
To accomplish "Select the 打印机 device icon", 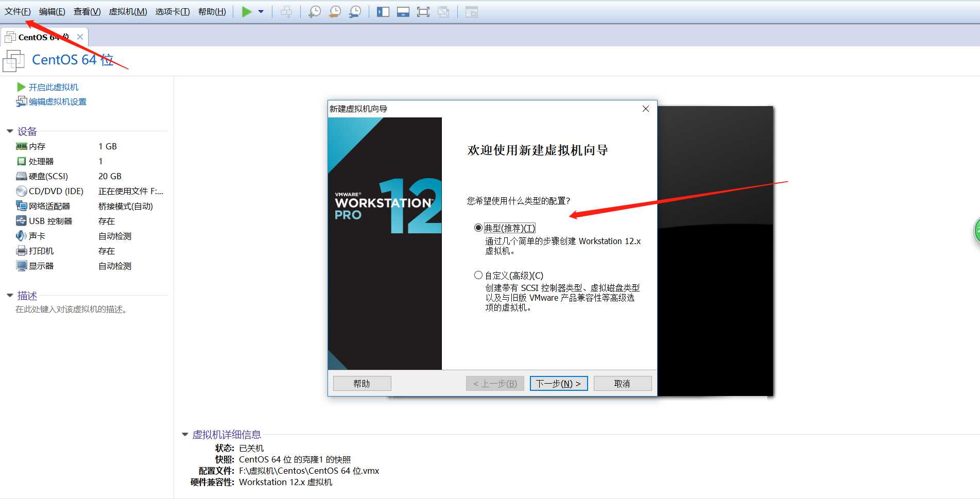I will pyautogui.click(x=21, y=251).
